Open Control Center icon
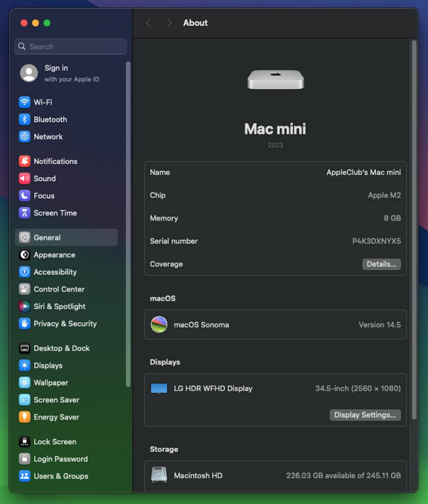 click(25, 289)
